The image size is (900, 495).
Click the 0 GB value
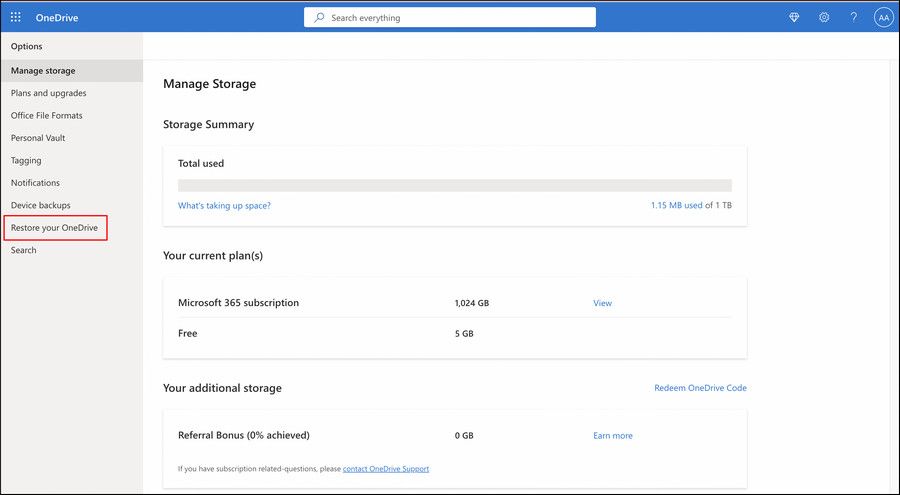(464, 436)
